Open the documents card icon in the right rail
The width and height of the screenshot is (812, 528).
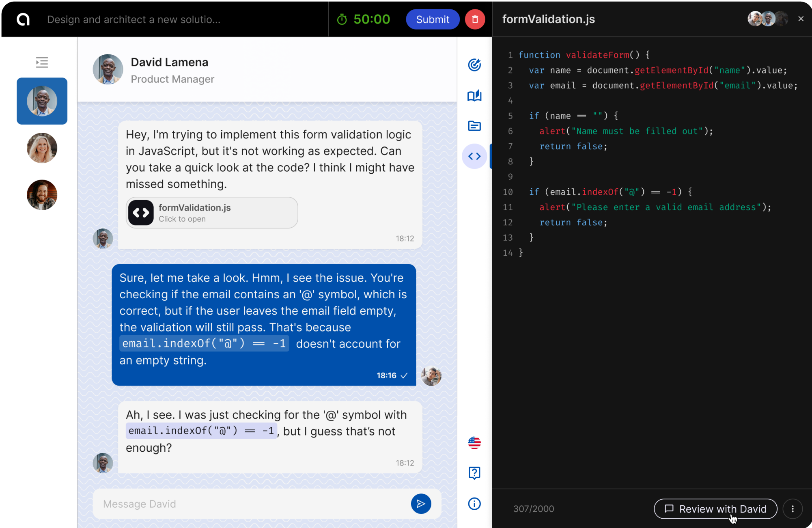474,126
